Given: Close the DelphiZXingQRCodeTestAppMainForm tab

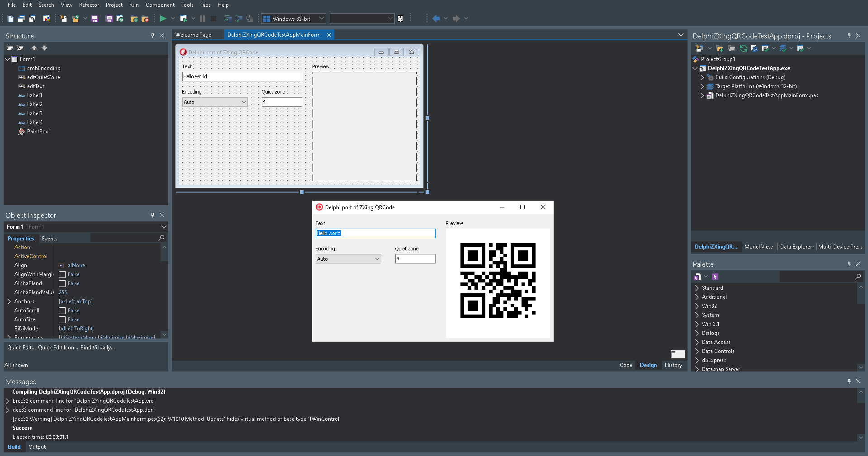Looking at the screenshot, I should coord(329,35).
